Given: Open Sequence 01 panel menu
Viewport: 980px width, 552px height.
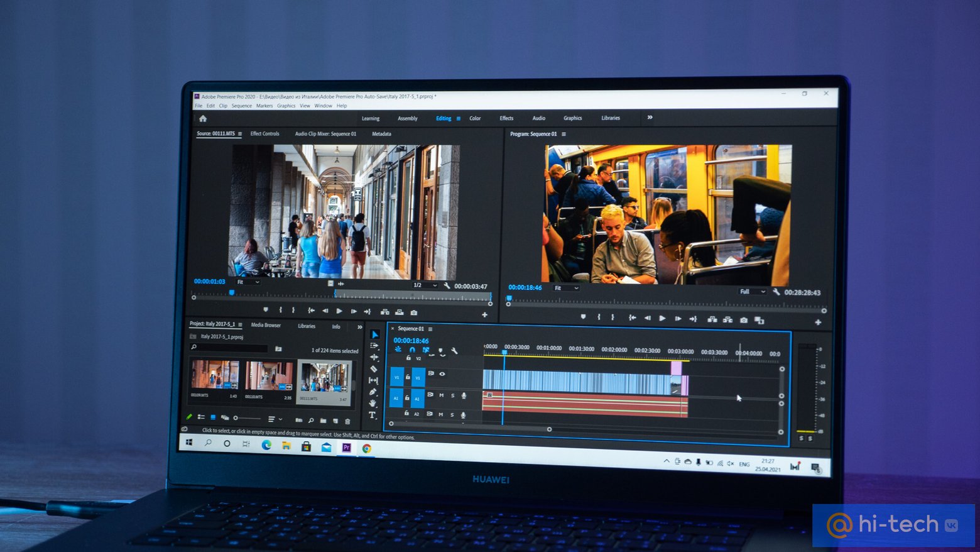Looking at the screenshot, I should pos(430,329).
